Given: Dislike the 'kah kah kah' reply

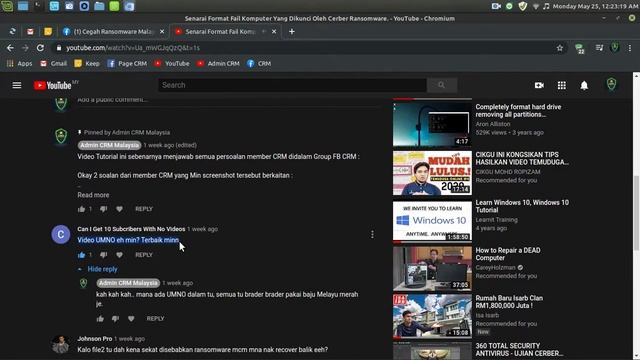Looking at the screenshot, I should click(116, 318).
